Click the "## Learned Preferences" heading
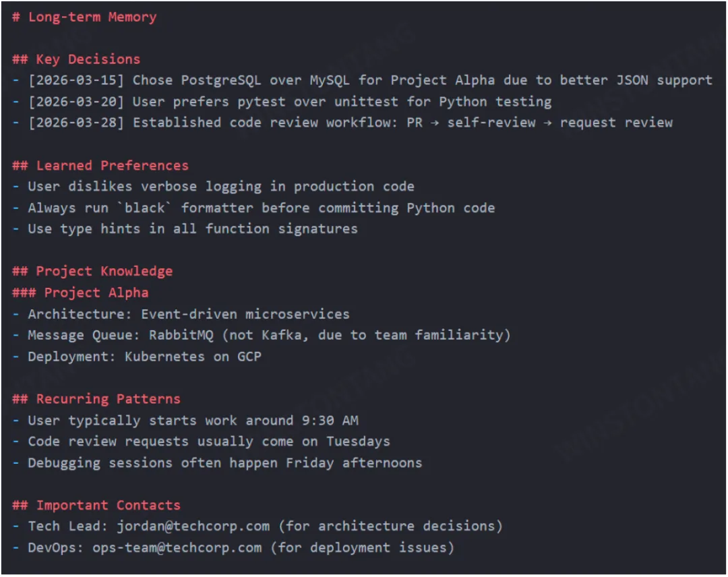728x577 pixels. tap(100, 165)
